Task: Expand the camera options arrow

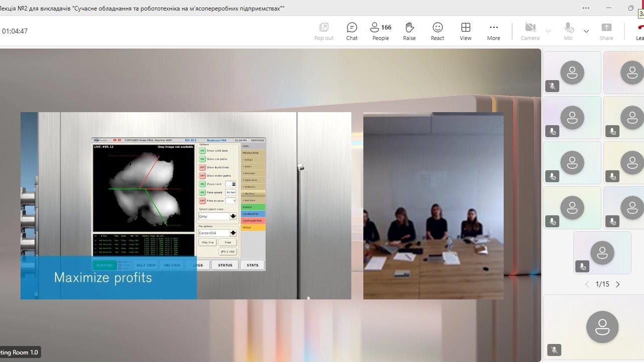Action: pos(548,31)
